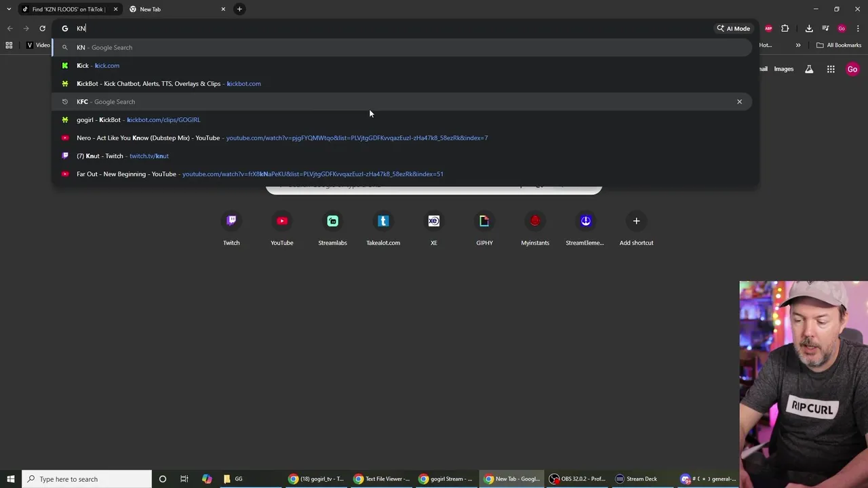Open Google Search Labs flask icon
The height and width of the screenshot is (488, 868).
coord(809,69)
